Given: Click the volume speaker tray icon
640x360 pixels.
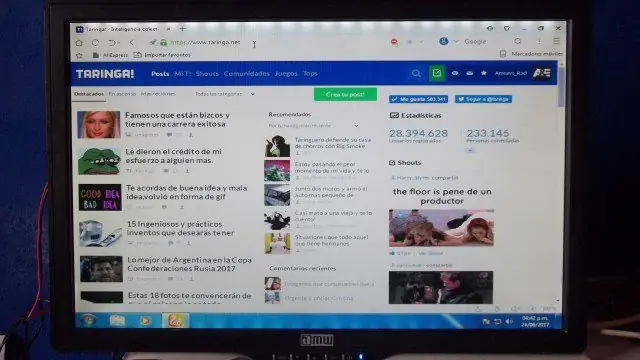Looking at the screenshot, I should point(509,322).
